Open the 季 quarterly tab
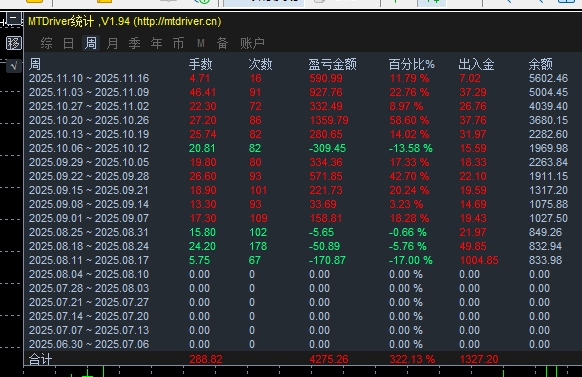The height and width of the screenshot is (377, 582). [x=134, y=43]
